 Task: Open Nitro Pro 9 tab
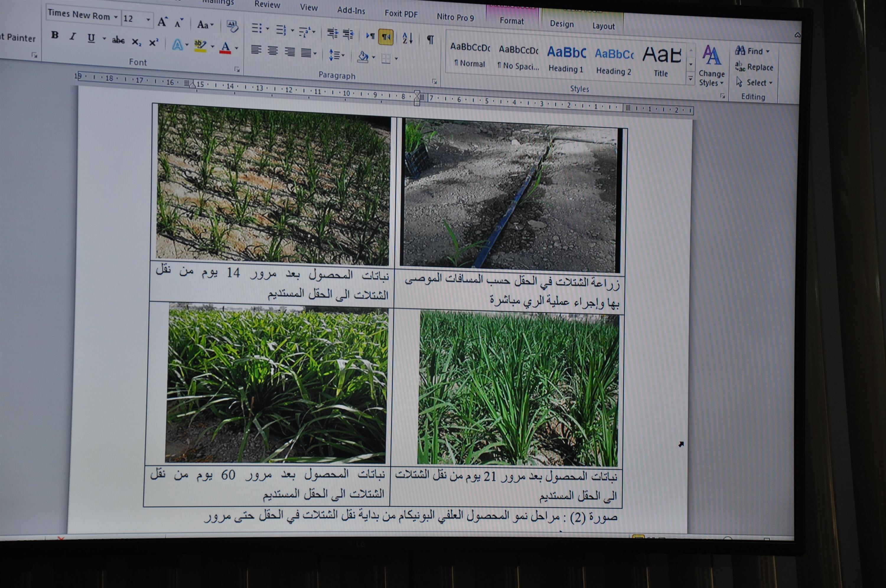point(455,17)
